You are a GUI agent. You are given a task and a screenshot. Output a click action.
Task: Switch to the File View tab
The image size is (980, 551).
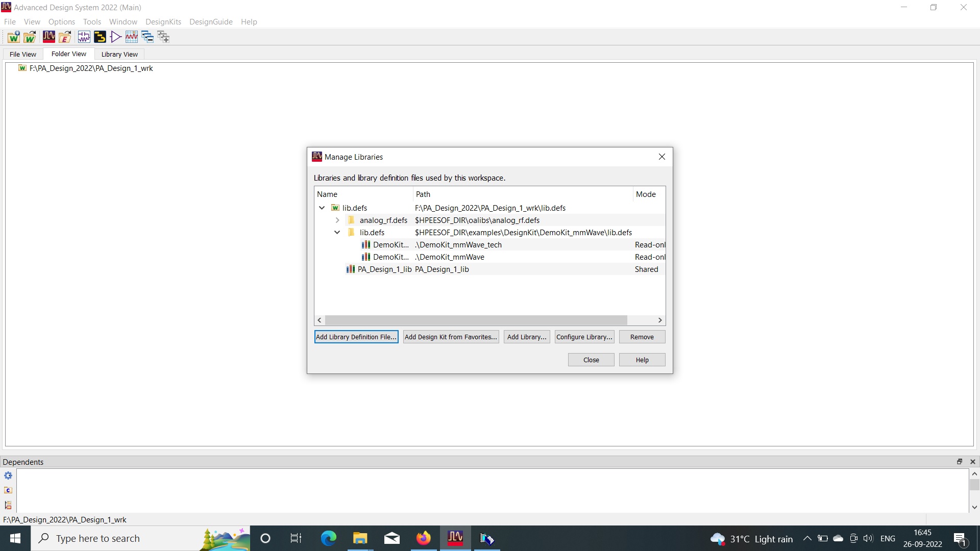(x=23, y=54)
